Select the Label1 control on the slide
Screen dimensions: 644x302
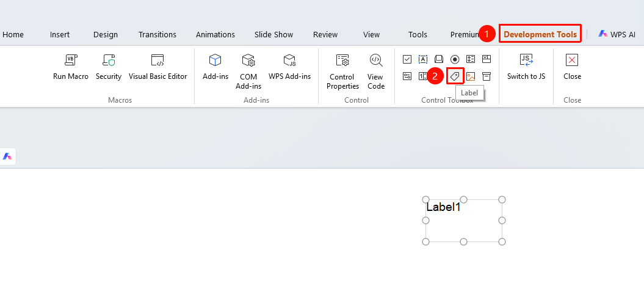pyautogui.click(x=464, y=221)
